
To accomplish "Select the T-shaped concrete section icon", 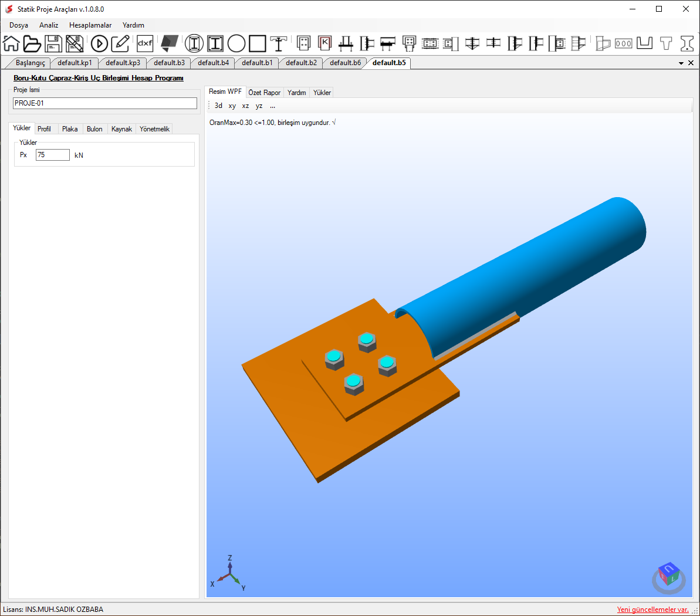I will 666,43.
